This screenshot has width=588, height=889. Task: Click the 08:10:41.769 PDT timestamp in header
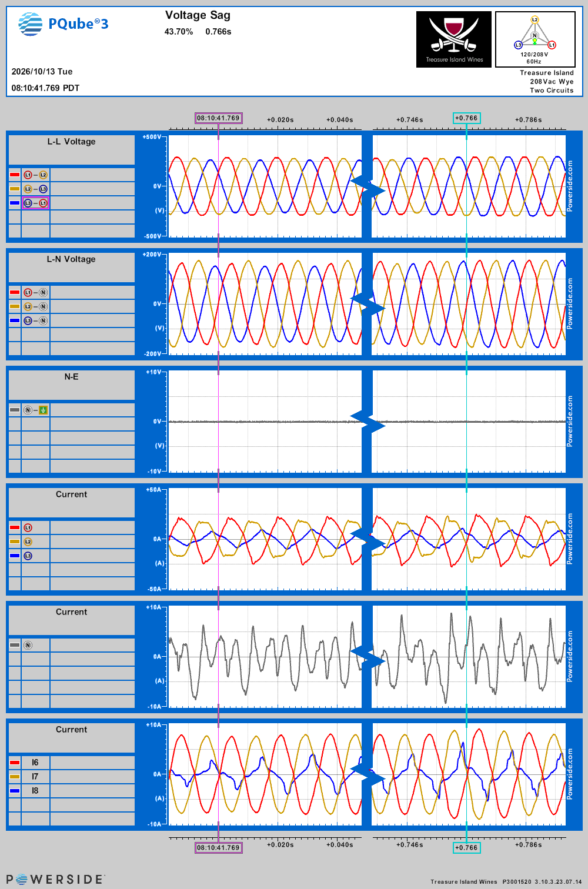click(46, 88)
